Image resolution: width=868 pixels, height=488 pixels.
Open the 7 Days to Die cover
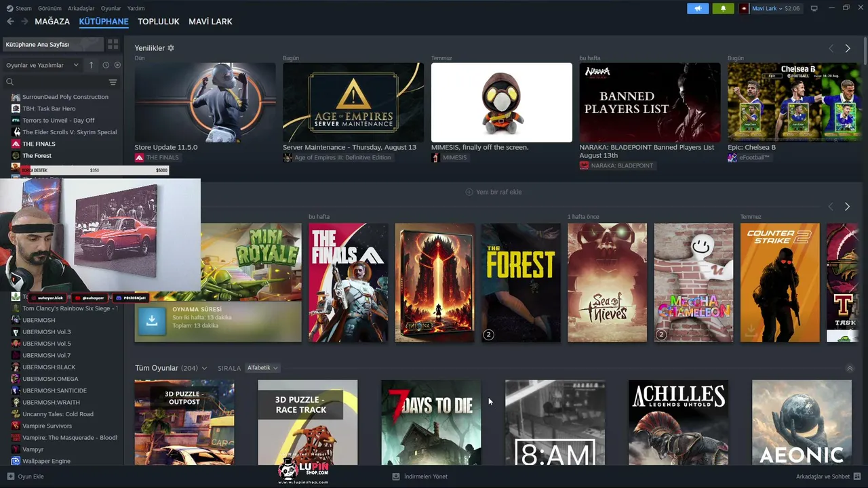tap(431, 423)
